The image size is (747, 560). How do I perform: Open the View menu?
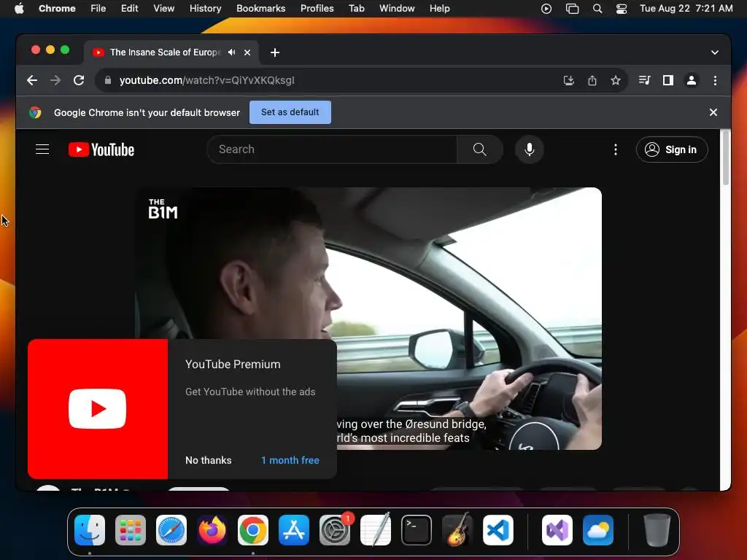click(x=164, y=9)
